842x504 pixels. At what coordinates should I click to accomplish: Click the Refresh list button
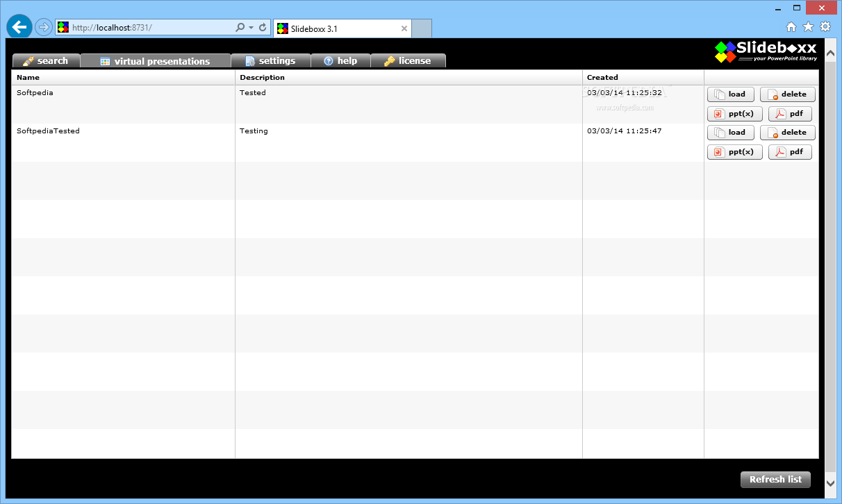[775, 479]
